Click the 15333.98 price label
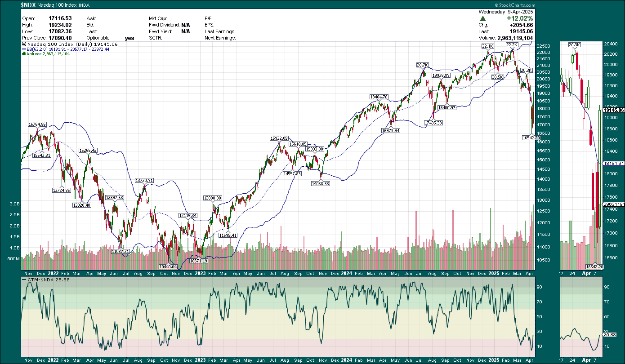This screenshot has height=364, width=625. tap(315, 149)
